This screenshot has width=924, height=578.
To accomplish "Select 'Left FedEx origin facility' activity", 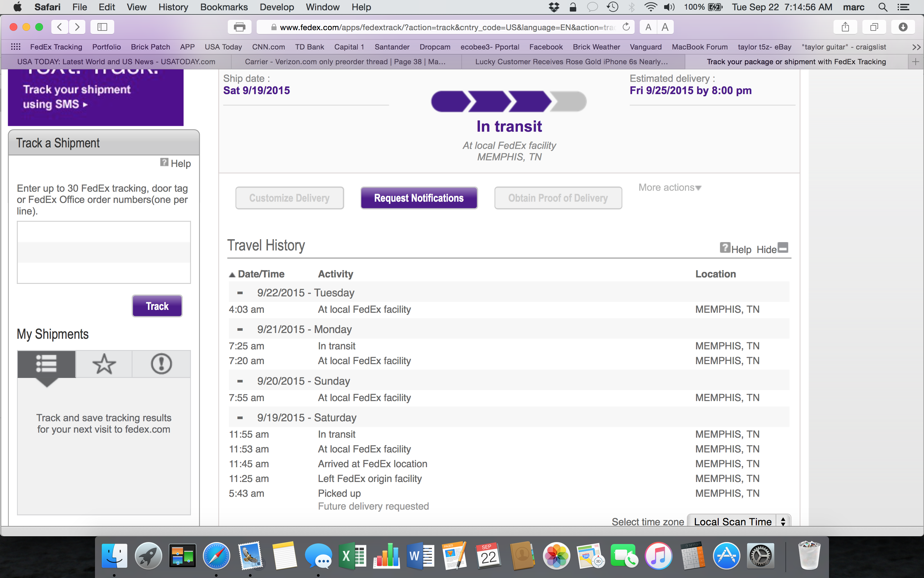I will click(370, 478).
